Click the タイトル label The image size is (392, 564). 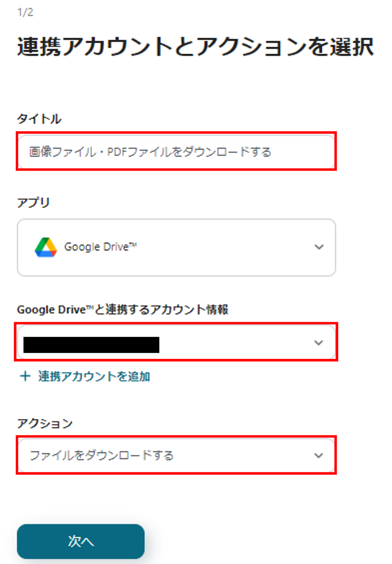click(x=39, y=119)
